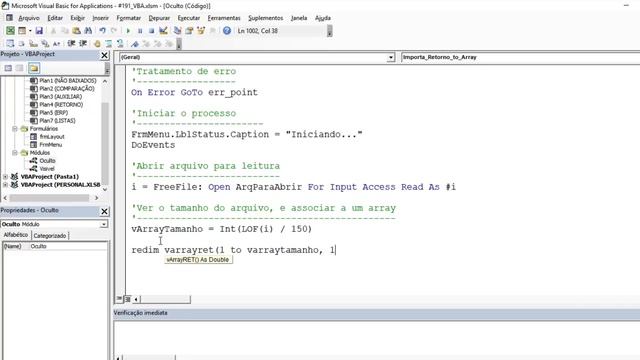
Task: Open the Properties Window toolbar icon
Action: 189,31
